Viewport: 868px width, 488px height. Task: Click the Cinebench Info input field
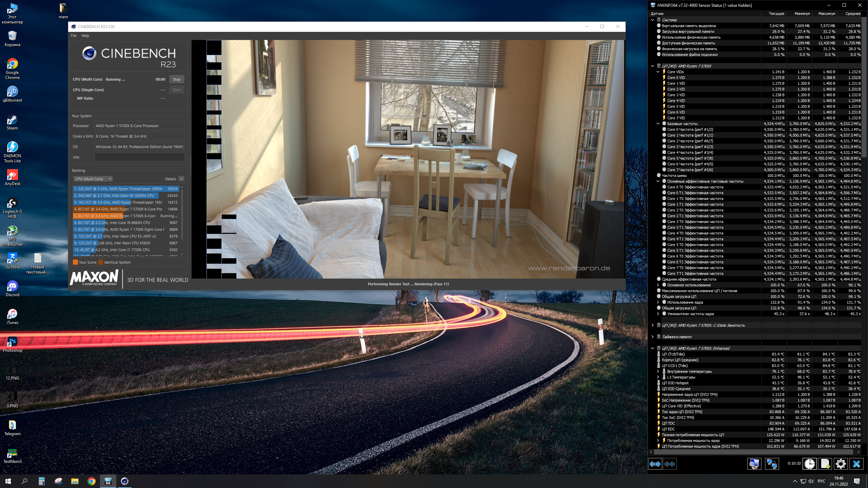click(139, 157)
